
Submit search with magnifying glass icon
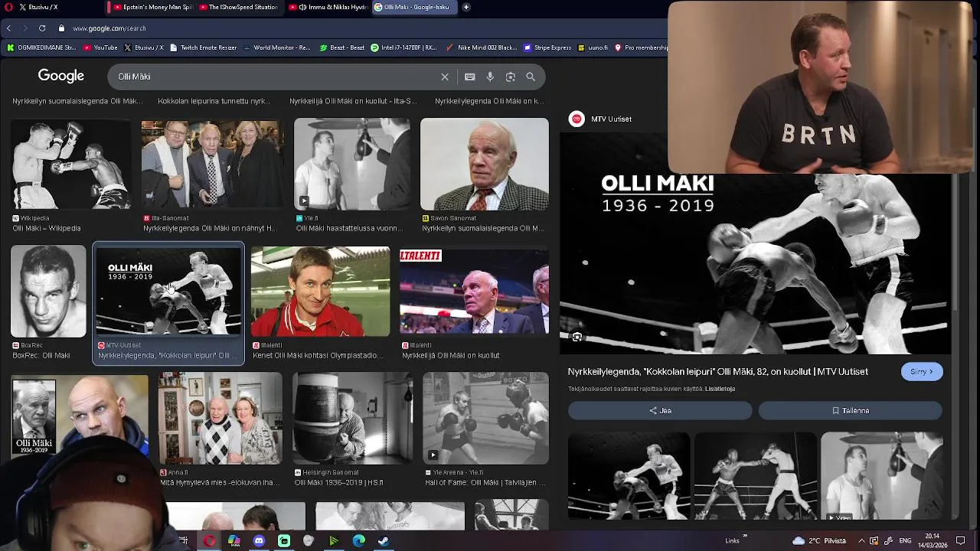531,77
